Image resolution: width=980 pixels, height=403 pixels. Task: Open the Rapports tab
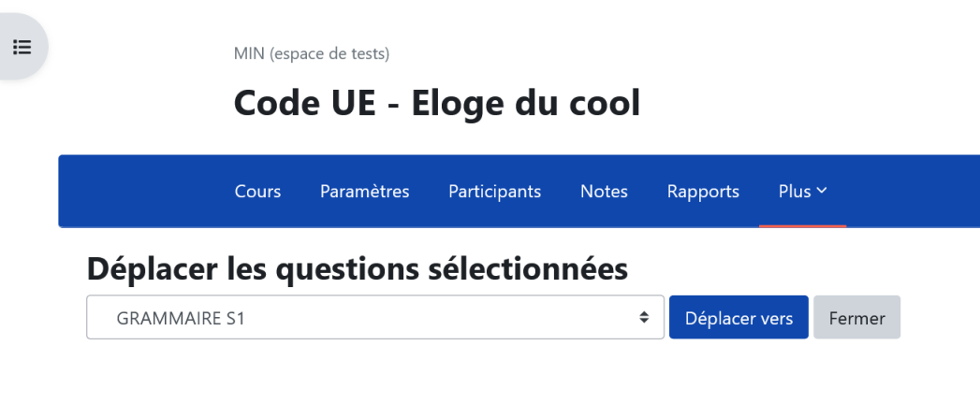[x=703, y=192]
